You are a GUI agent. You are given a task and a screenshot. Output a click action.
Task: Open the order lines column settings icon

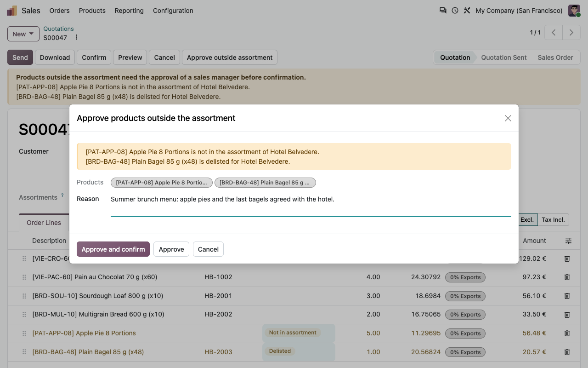(x=569, y=241)
